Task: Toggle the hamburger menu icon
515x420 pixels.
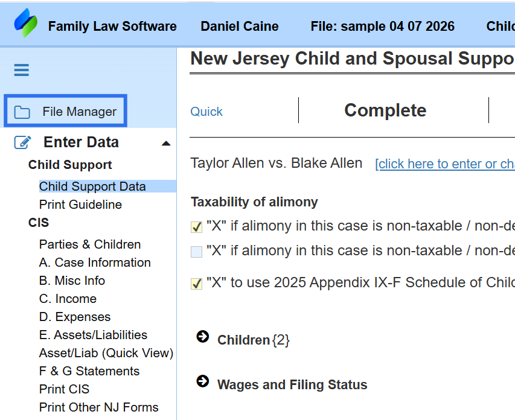Action: tap(22, 71)
